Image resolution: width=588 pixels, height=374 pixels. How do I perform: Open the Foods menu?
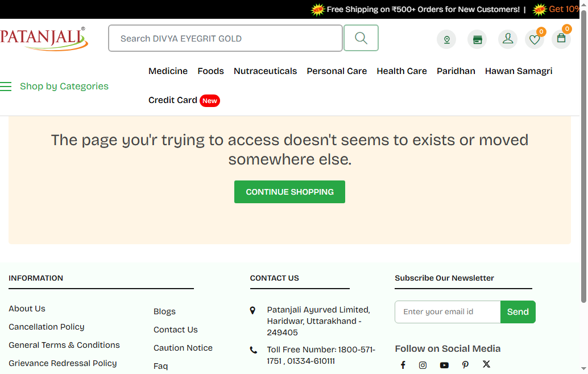click(x=211, y=71)
